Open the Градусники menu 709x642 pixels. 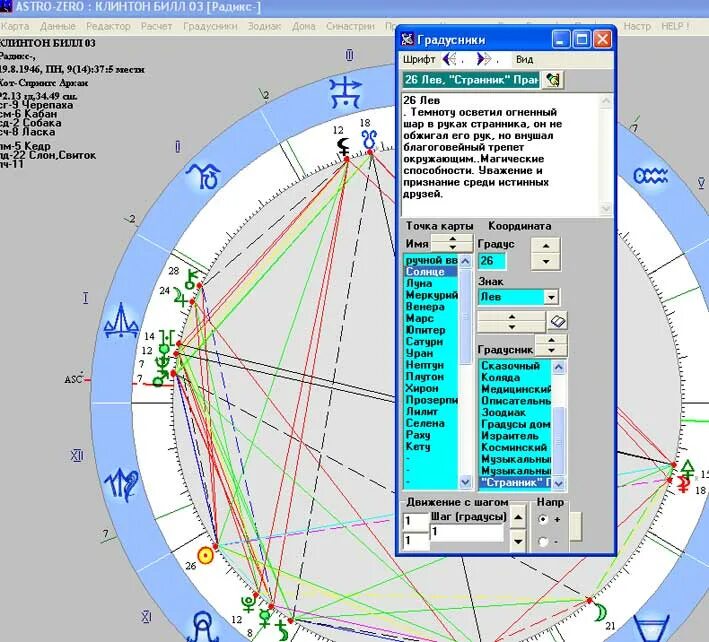click(x=210, y=26)
